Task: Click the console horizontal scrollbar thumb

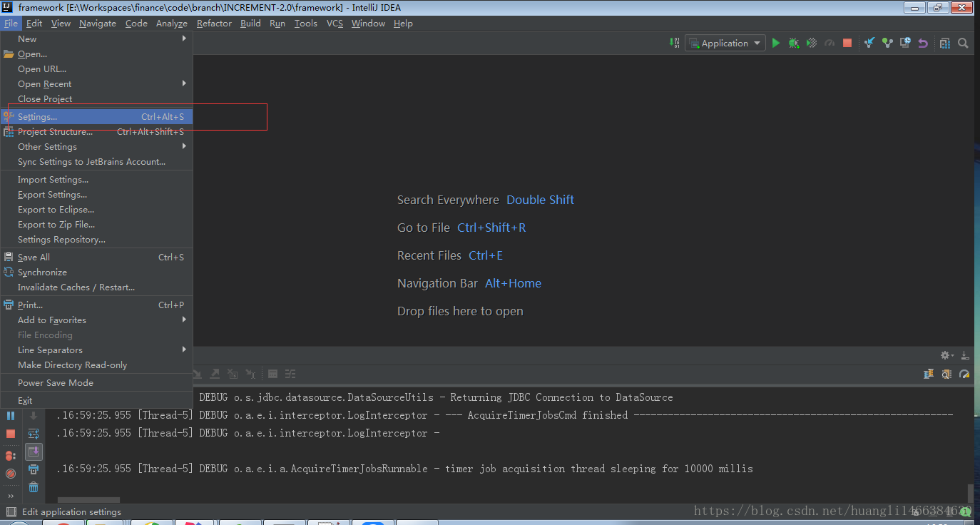Action: point(88,500)
